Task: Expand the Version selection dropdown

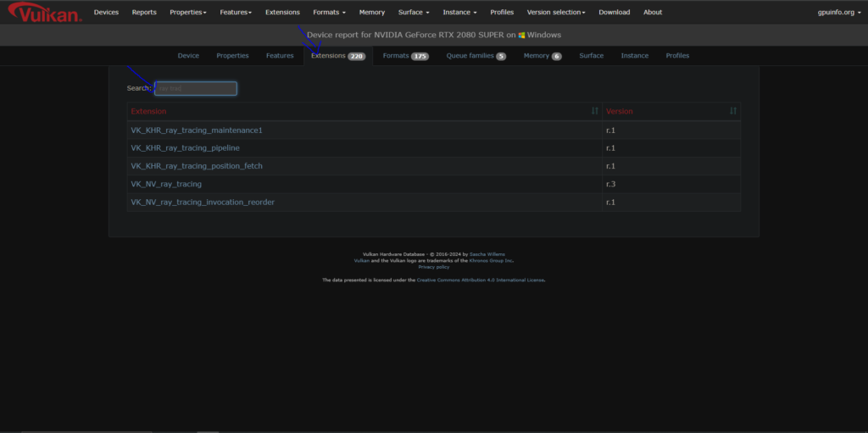Action: pos(556,12)
